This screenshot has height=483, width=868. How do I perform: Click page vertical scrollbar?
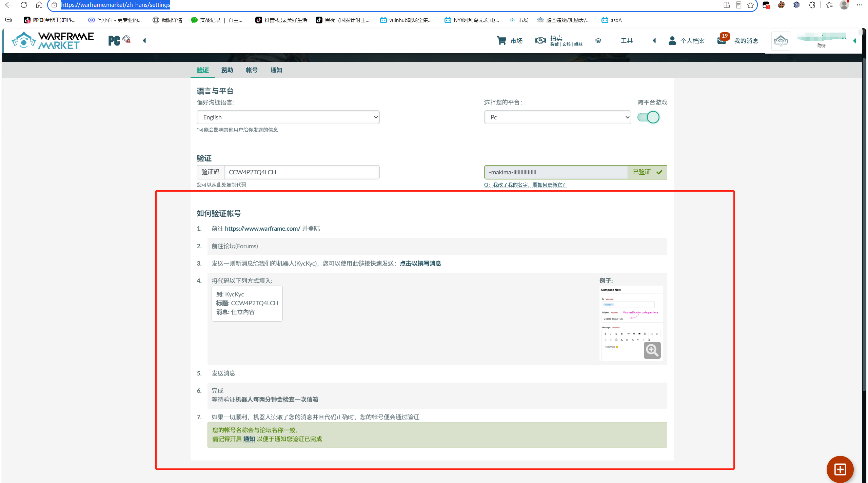[864, 224]
